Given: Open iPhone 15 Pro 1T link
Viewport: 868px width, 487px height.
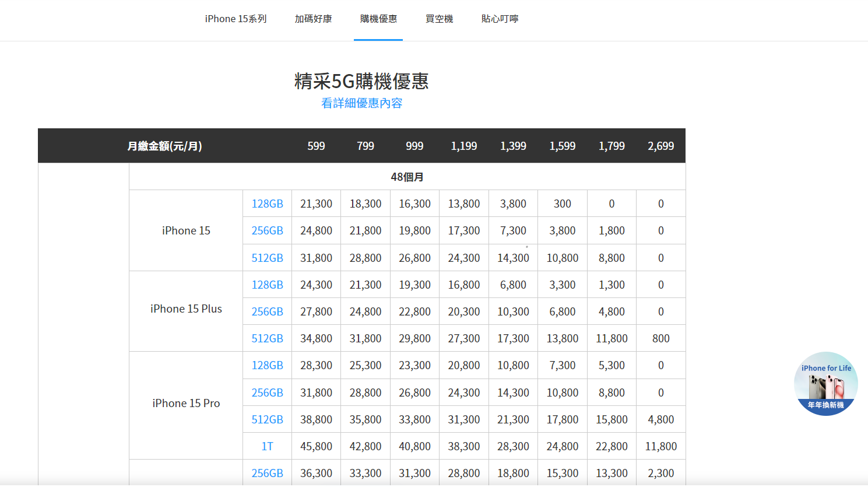Looking at the screenshot, I should pyautogui.click(x=267, y=446).
